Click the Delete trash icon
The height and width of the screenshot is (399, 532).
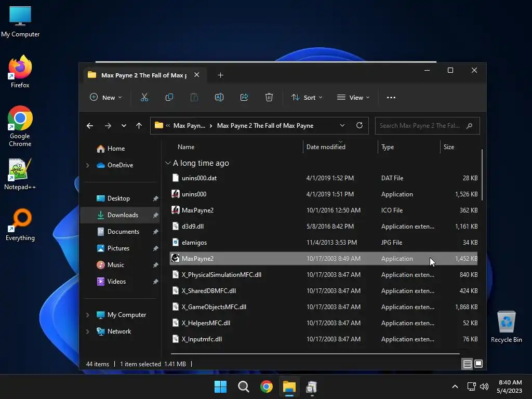(x=269, y=97)
